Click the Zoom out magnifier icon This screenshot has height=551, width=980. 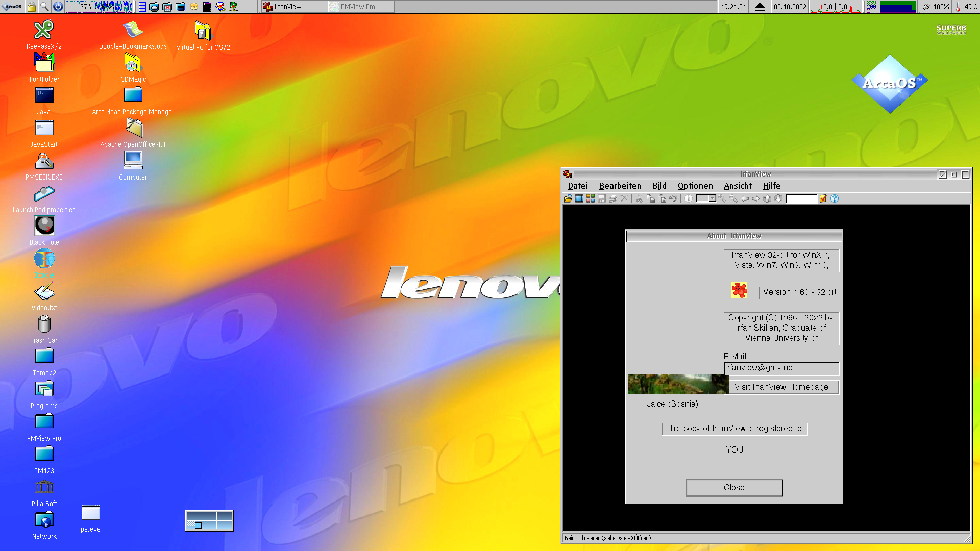pyautogui.click(x=733, y=199)
